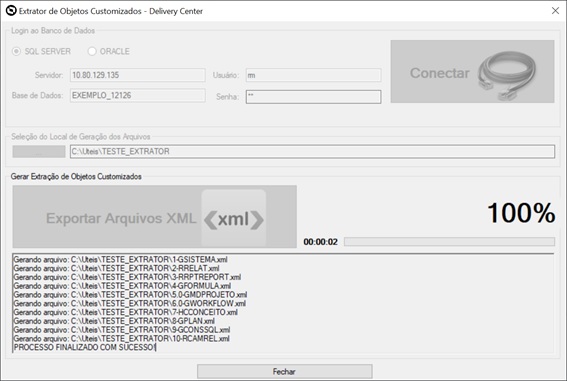Click the Base de Dados field

137,95
